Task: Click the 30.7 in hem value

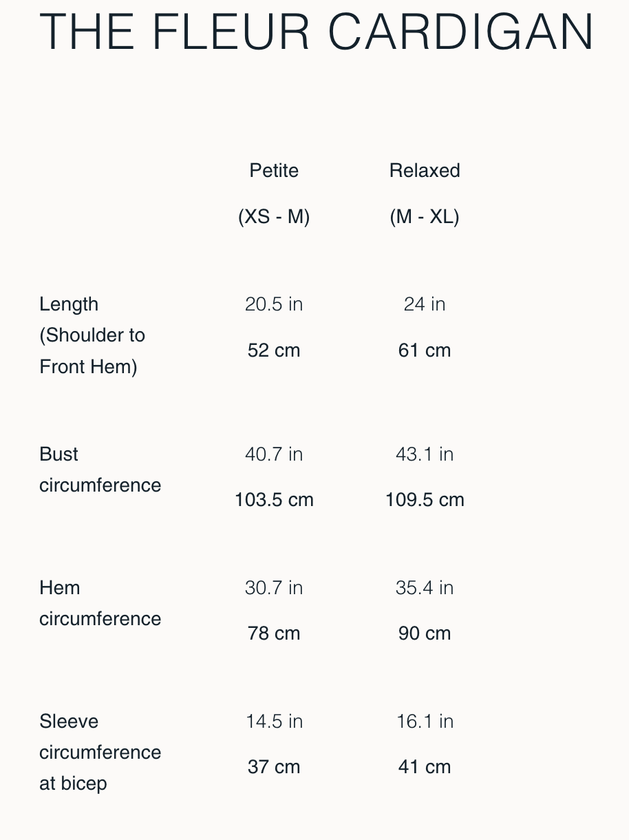Action: coord(274,587)
